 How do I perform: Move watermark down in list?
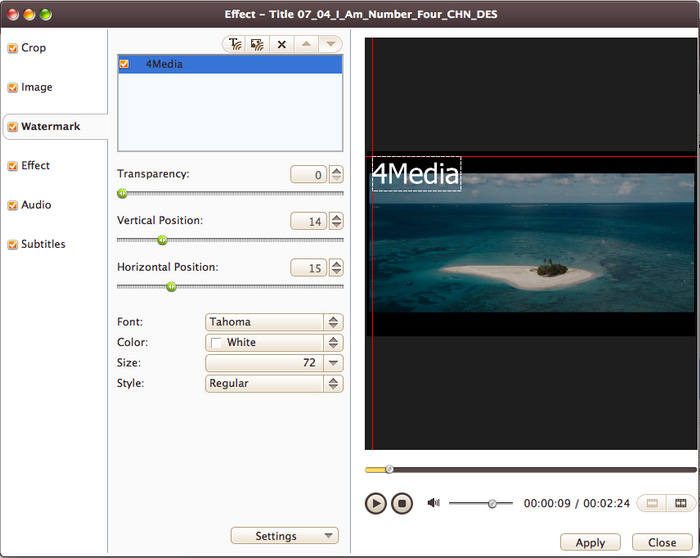coord(330,45)
